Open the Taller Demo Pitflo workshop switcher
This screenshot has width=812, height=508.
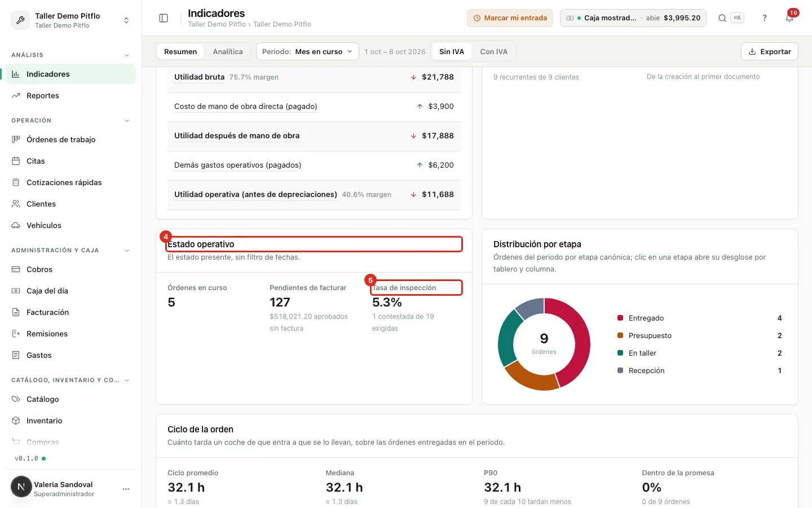(x=71, y=20)
